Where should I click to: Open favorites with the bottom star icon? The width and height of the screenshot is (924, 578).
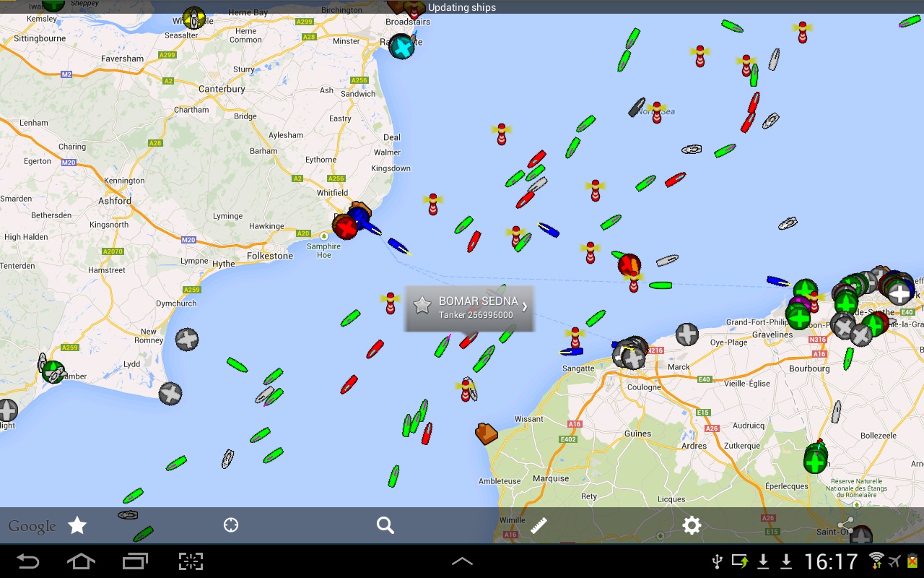pyautogui.click(x=77, y=525)
